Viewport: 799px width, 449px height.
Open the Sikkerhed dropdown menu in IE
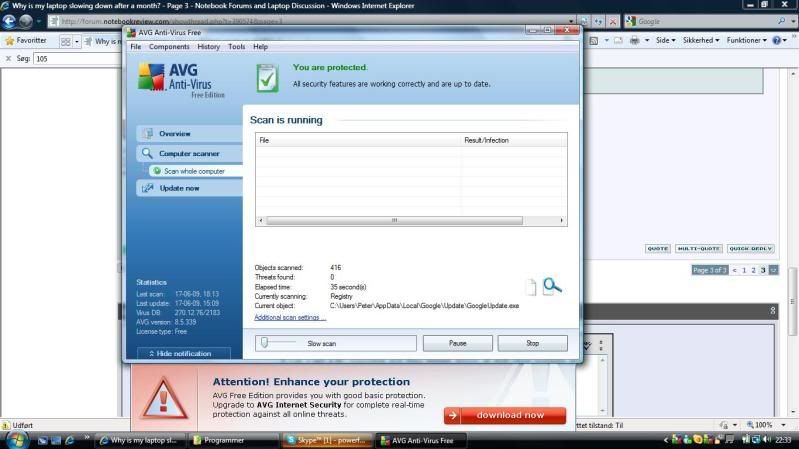(x=701, y=40)
